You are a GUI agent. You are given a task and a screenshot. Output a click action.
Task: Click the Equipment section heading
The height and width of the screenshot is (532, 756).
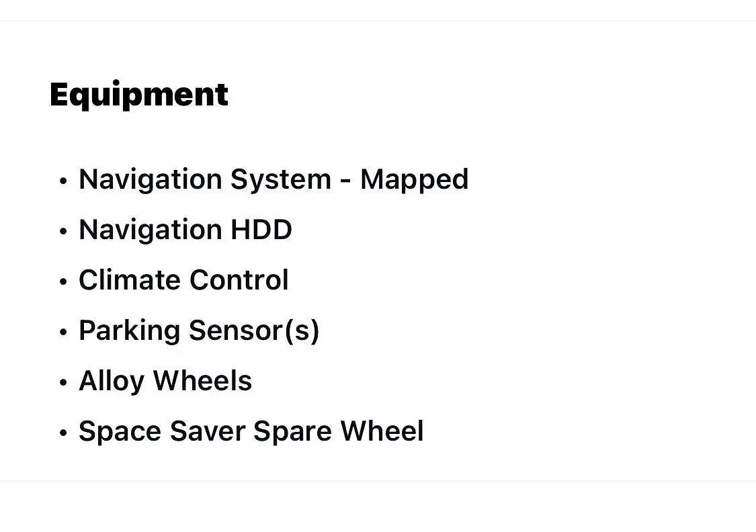click(x=139, y=95)
